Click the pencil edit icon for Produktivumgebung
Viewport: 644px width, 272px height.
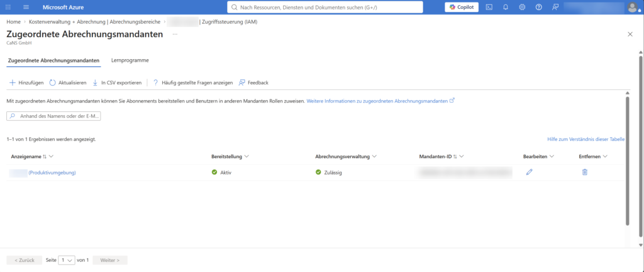pos(529,172)
